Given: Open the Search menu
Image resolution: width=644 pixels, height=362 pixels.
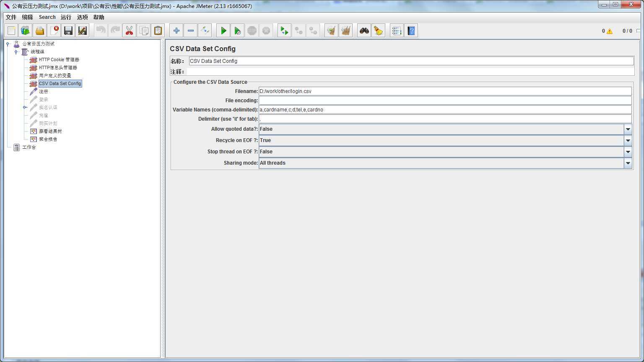Looking at the screenshot, I should tap(47, 17).
